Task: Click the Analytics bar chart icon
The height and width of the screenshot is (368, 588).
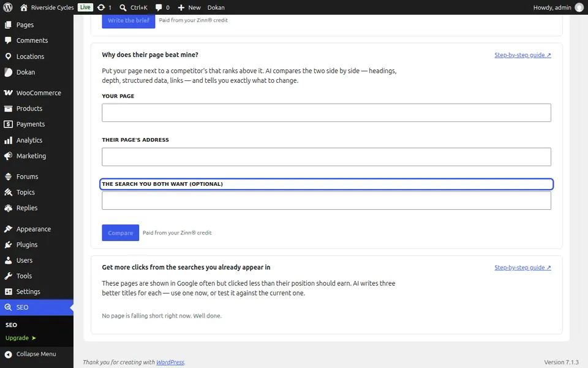Action: point(8,140)
